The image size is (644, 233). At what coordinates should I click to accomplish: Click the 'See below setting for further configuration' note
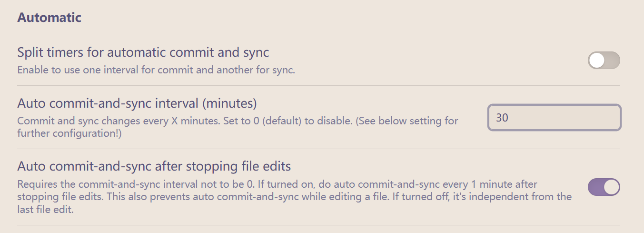(x=238, y=127)
